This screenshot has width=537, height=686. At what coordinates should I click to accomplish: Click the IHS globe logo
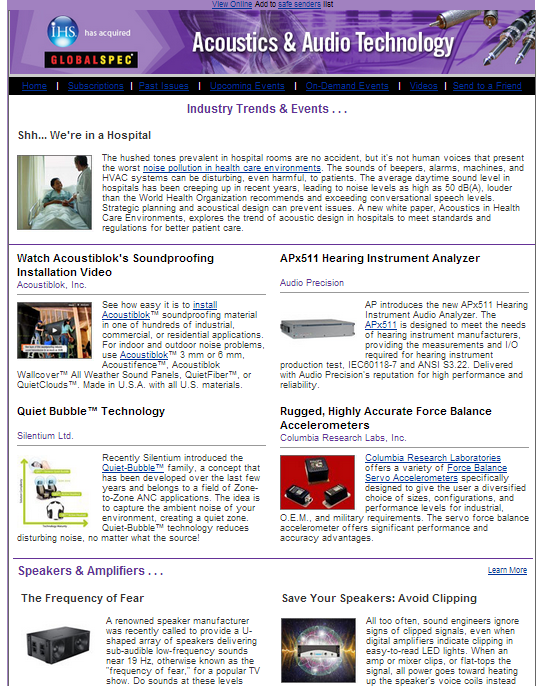point(63,31)
